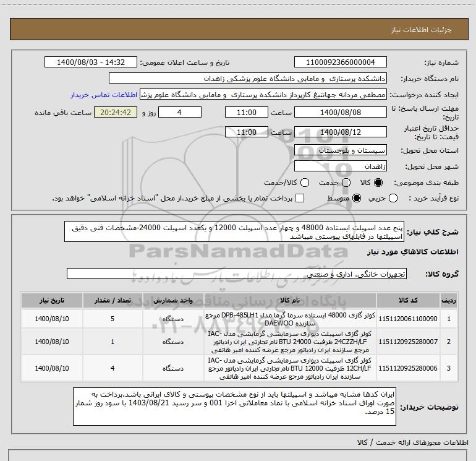This screenshot has height=461, width=476.
Task: Click the ردیف column header
Action: [449, 301]
